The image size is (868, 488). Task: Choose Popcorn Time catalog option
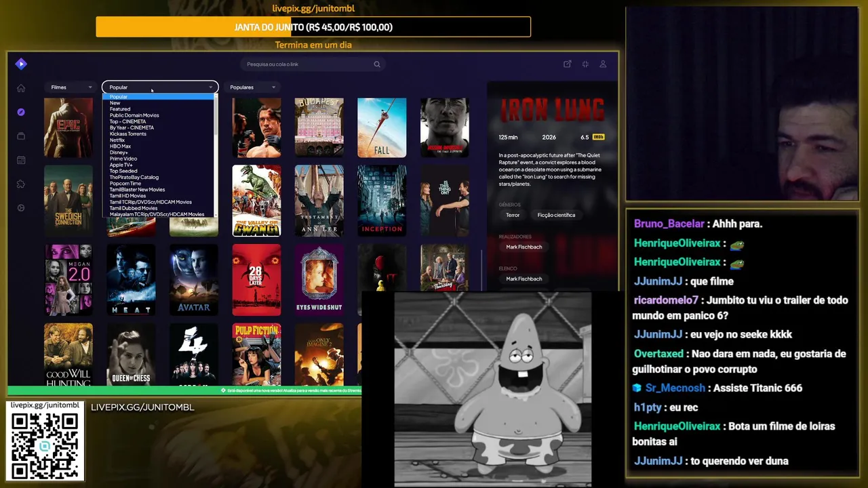[158, 183]
